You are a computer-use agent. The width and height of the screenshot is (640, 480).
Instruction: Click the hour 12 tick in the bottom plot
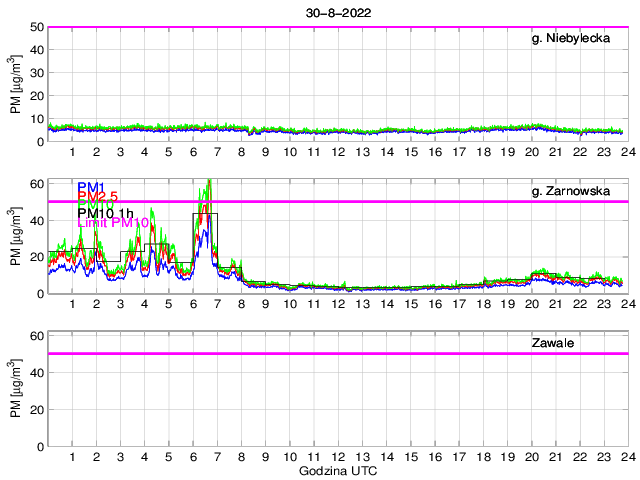pos(338,457)
